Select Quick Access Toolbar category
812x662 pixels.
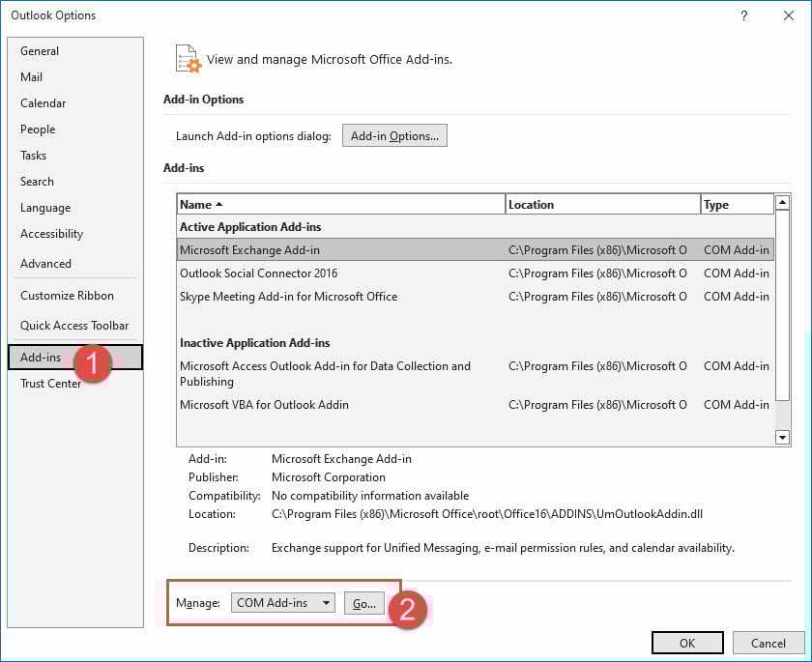tap(74, 326)
